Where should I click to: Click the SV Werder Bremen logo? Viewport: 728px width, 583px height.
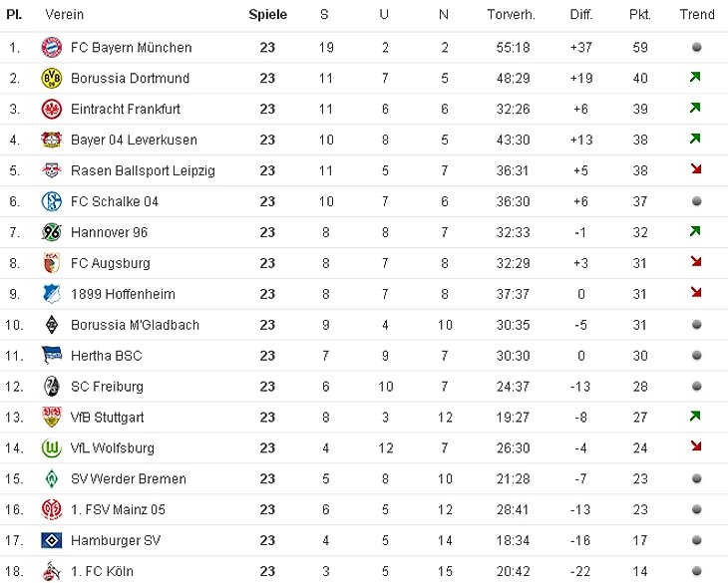tap(51, 479)
